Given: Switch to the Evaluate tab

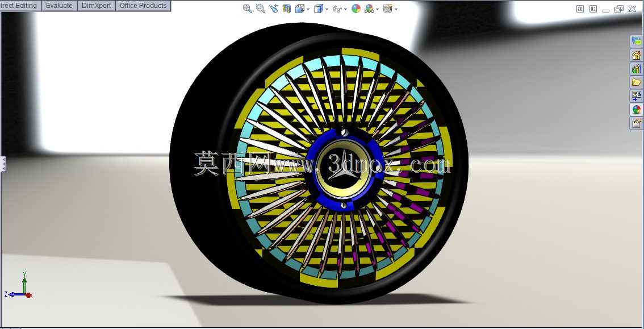Looking at the screenshot, I should click(59, 5).
